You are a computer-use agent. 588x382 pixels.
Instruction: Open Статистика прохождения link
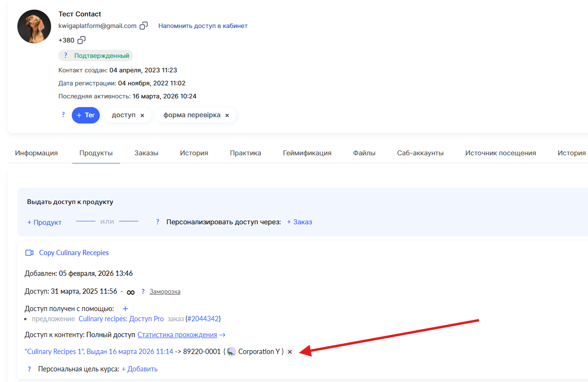tap(182, 335)
